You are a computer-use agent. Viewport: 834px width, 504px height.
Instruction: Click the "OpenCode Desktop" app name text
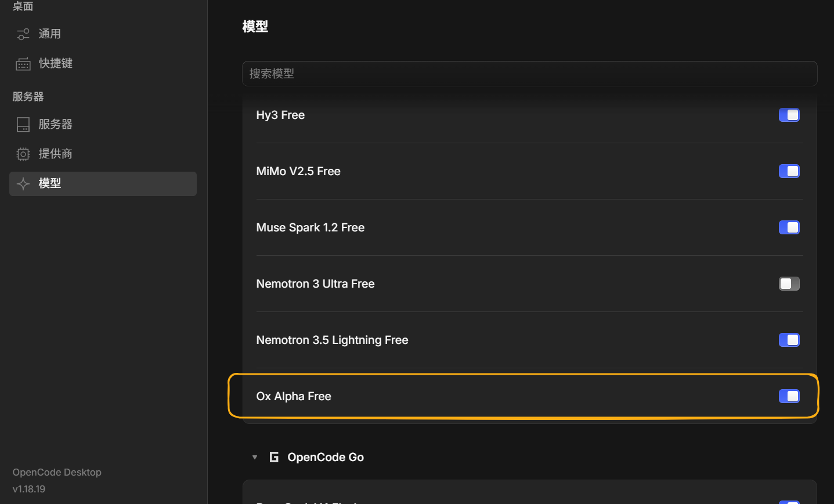point(57,472)
